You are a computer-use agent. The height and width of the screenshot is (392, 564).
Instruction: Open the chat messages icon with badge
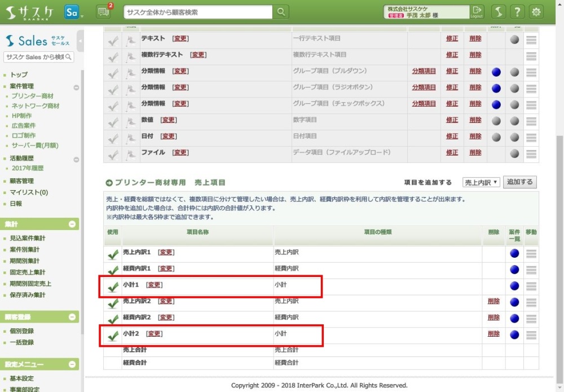pyautogui.click(x=104, y=12)
